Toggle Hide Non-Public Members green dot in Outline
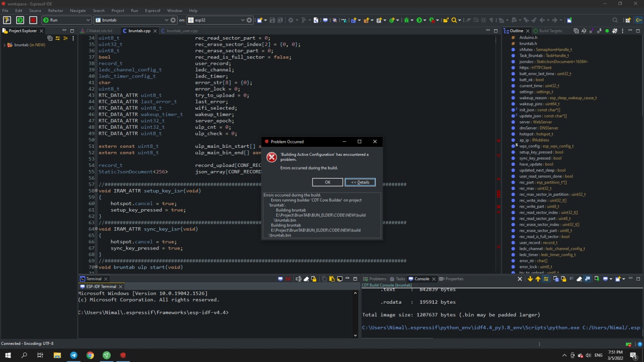Viewport: 644px width, 362px height. tap(607, 31)
